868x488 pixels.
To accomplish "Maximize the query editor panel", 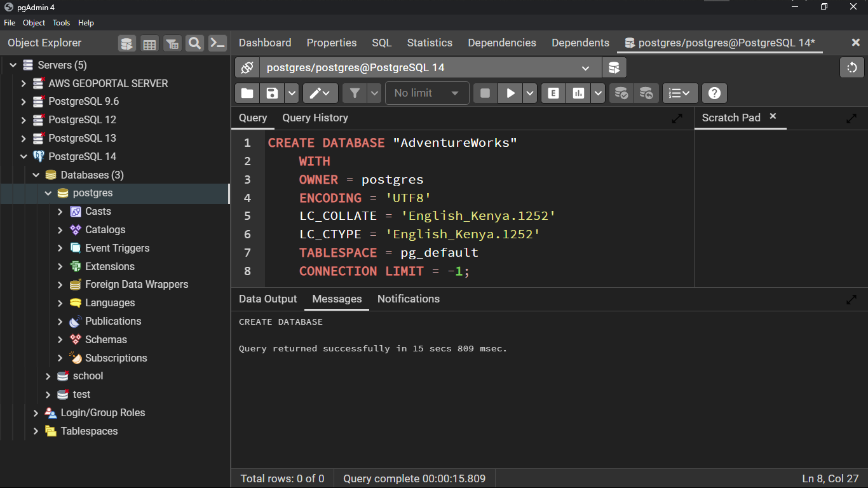I will coord(677,118).
